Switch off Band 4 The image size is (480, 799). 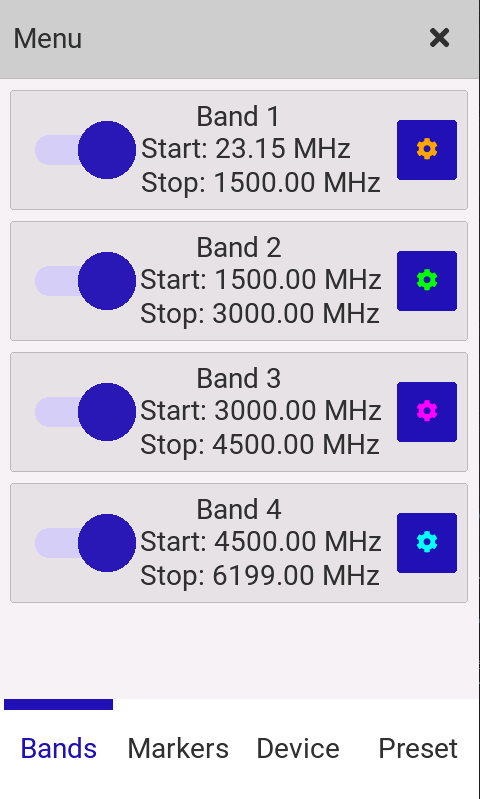pos(85,543)
